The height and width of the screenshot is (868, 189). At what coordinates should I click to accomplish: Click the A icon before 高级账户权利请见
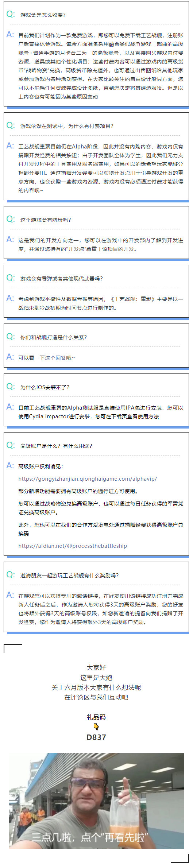[10, 465]
